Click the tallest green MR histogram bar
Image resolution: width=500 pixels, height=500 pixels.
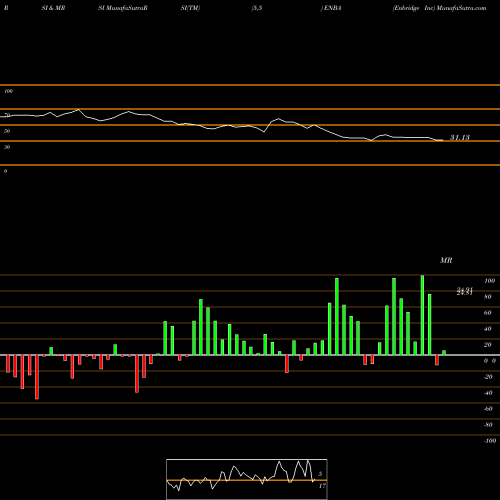point(422,315)
